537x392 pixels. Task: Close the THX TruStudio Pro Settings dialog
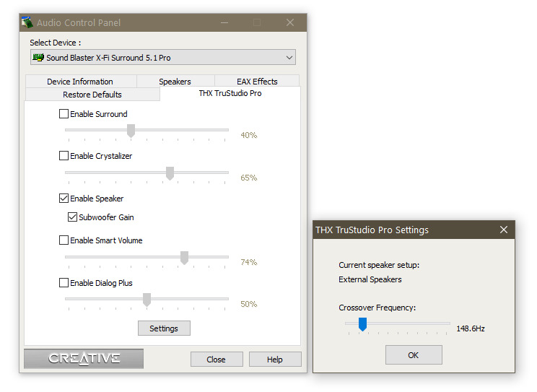[x=504, y=230]
